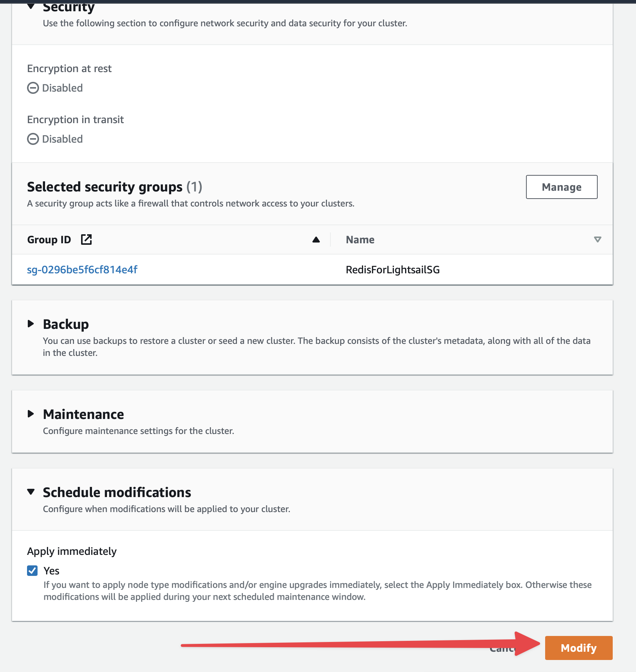Click the Maintenance section heading

83,414
